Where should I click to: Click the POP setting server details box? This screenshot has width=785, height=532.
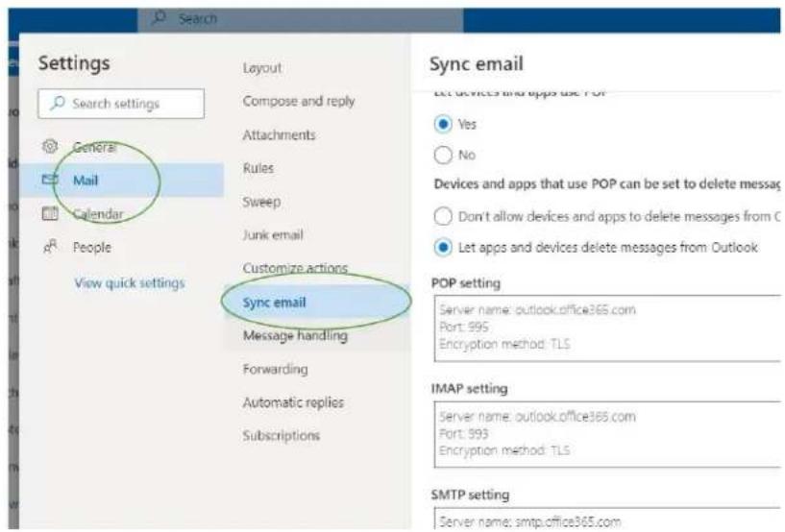click(x=607, y=327)
